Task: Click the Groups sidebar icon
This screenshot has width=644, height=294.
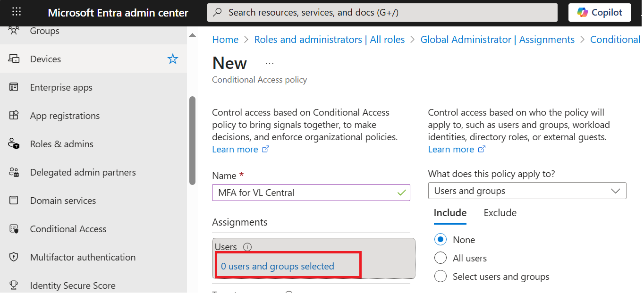Action: tap(14, 31)
